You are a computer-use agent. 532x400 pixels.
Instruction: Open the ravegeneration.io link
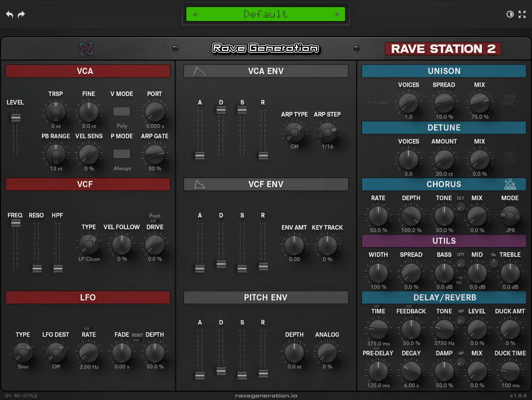tap(266, 396)
